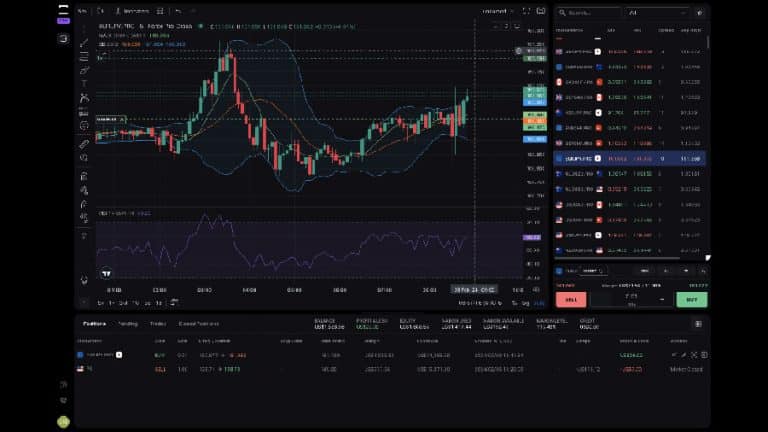This screenshot has height=432, width=768.
Task: Toggle the blue checkbox in order panel
Action: pyautogui.click(x=559, y=271)
